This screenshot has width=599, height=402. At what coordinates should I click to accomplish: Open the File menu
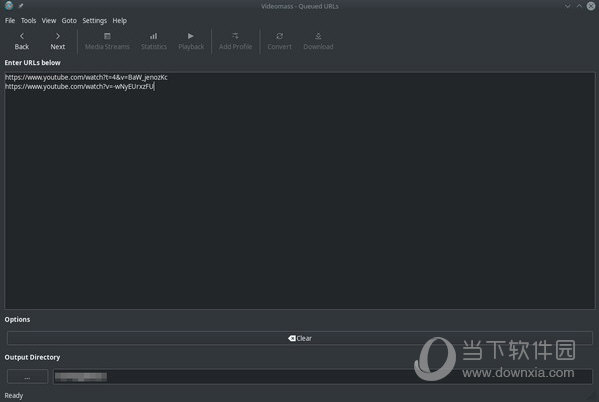(10, 21)
